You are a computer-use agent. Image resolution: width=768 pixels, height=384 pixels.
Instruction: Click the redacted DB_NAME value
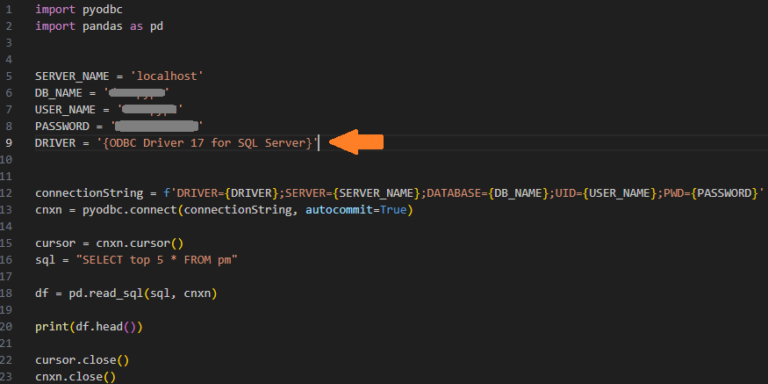(137, 93)
